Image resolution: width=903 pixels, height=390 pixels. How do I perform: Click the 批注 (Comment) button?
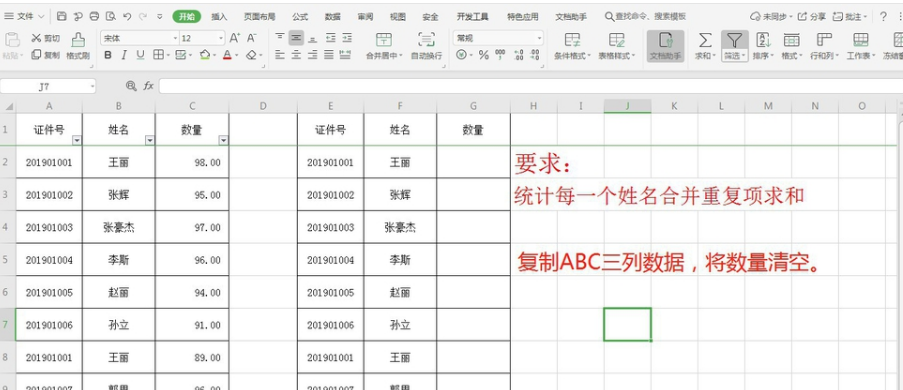(x=850, y=16)
